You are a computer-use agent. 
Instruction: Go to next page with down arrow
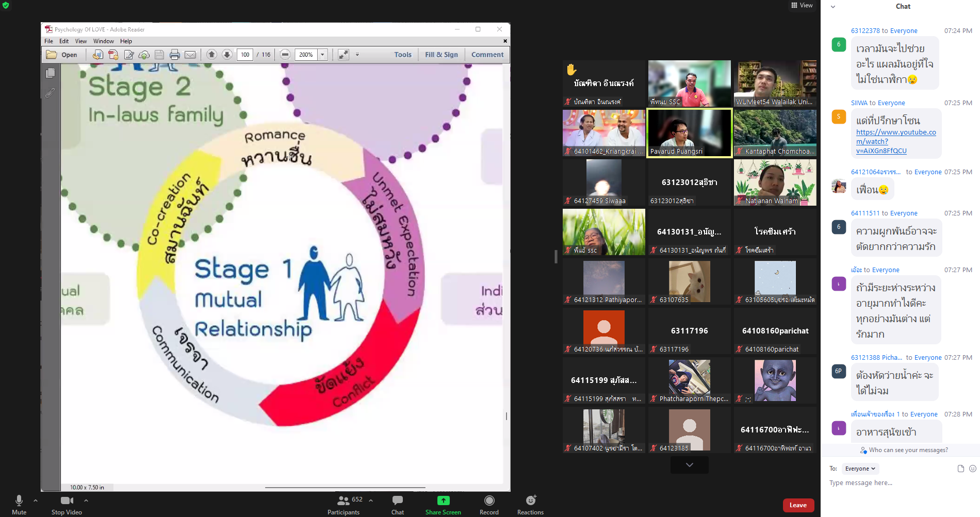pos(227,55)
